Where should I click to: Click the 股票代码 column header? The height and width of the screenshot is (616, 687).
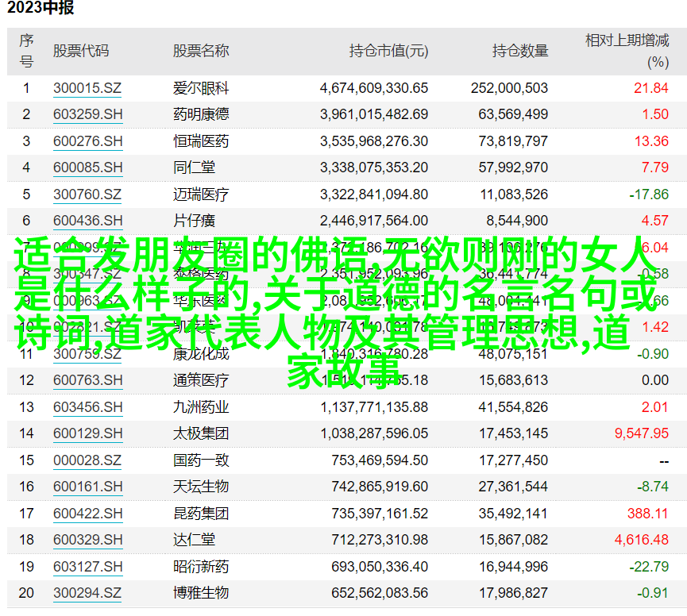81,52
